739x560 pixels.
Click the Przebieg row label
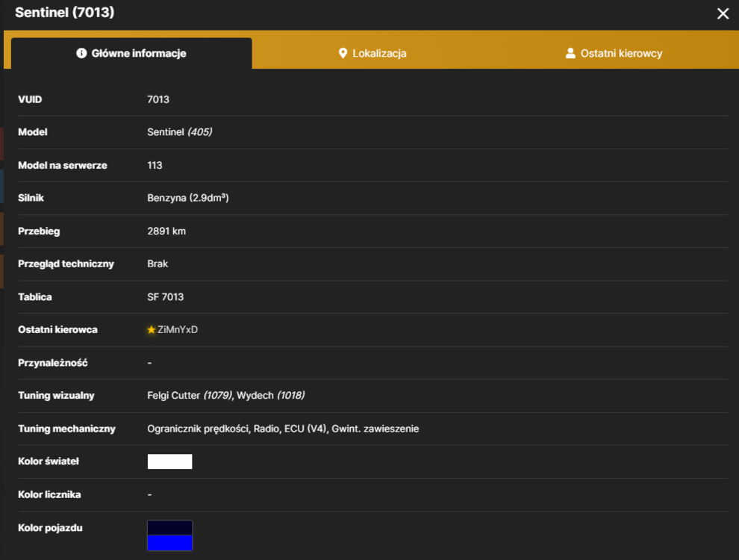tap(39, 231)
